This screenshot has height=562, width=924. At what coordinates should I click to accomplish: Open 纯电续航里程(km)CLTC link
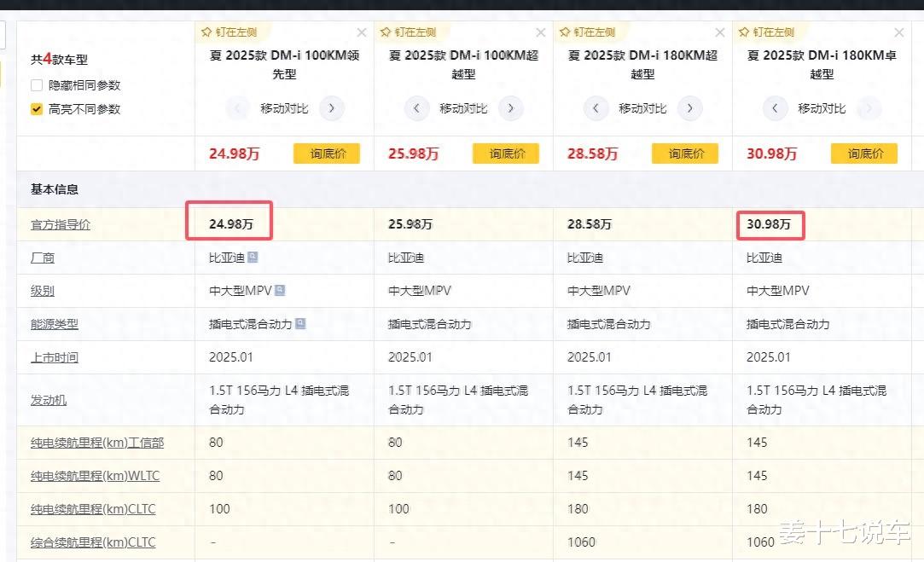coord(93,509)
